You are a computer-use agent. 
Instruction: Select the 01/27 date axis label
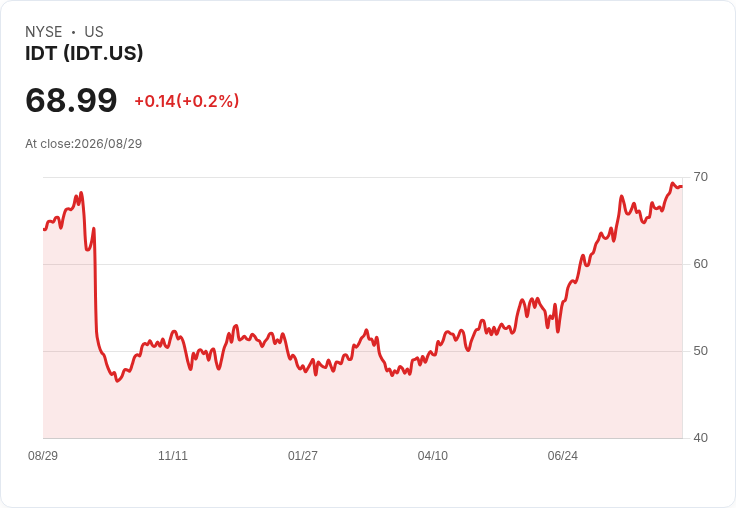[303, 455]
